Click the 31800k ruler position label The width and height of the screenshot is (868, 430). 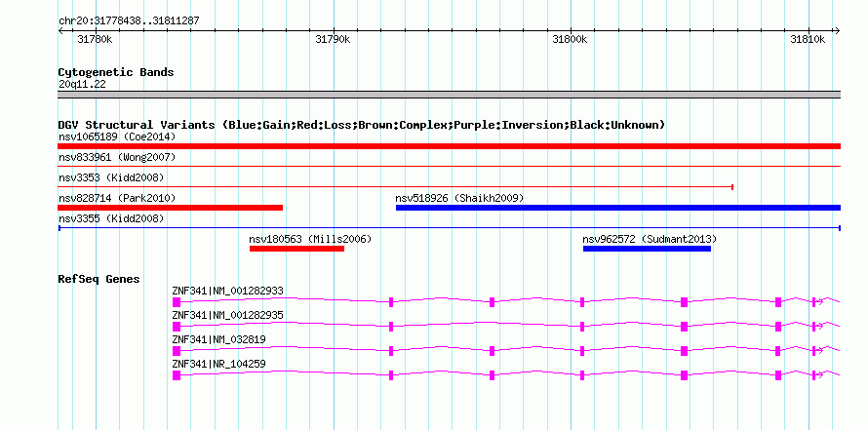coord(571,40)
